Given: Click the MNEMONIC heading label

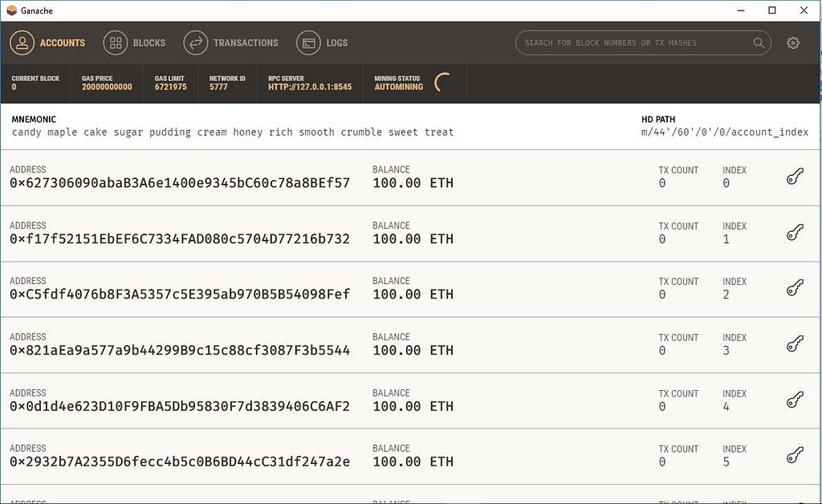Looking at the screenshot, I should click(x=34, y=120).
